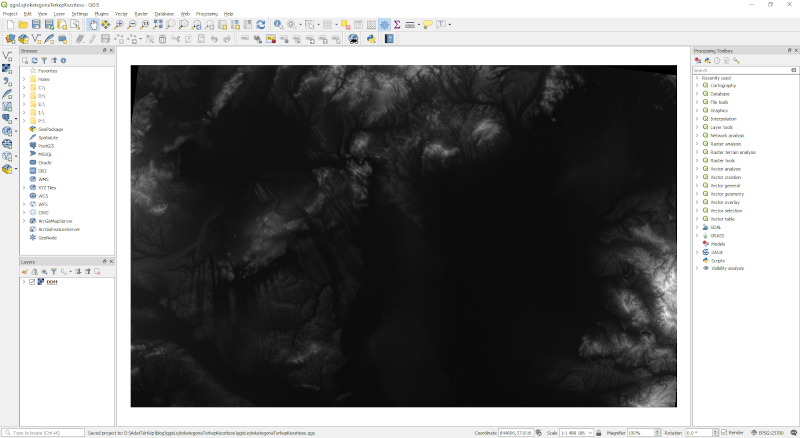
Task: Click the current CRS EPSG button
Action: pos(767,433)
